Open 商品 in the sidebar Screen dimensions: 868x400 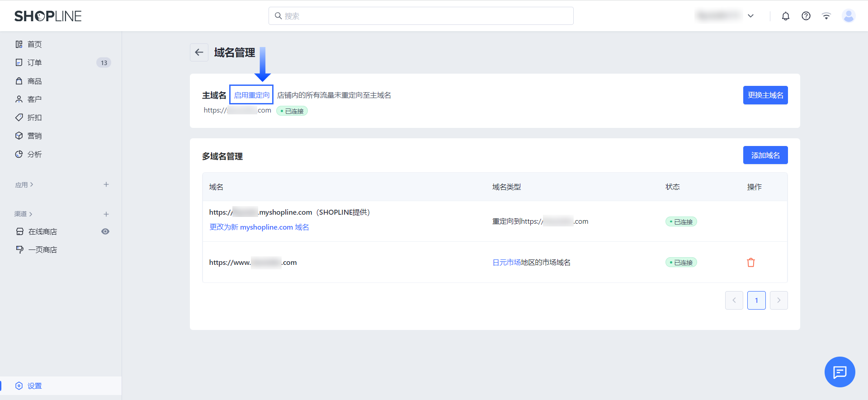click(x=34, y=81)
